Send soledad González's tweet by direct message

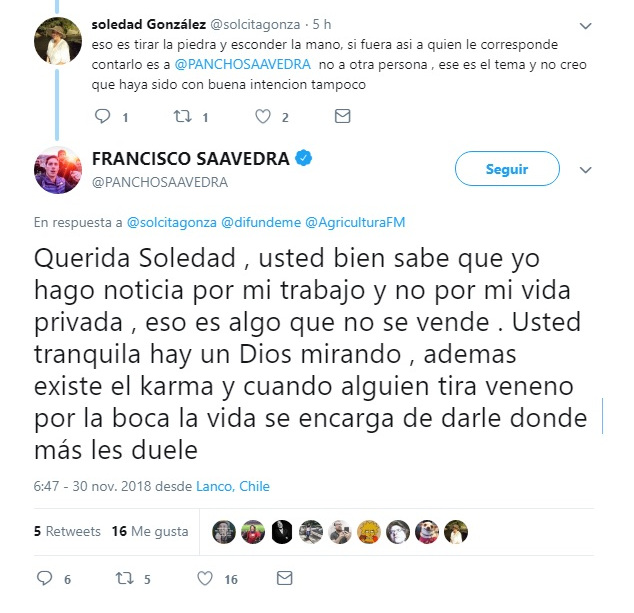point(342,116)
